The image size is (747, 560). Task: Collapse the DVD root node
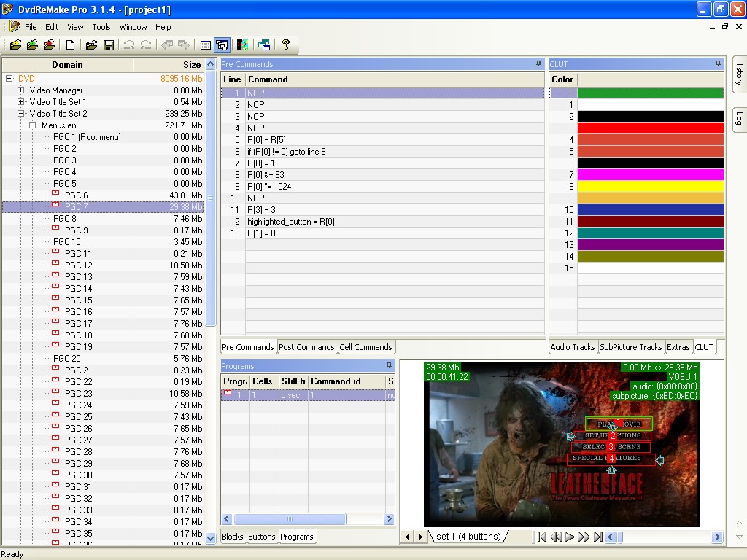9,79
